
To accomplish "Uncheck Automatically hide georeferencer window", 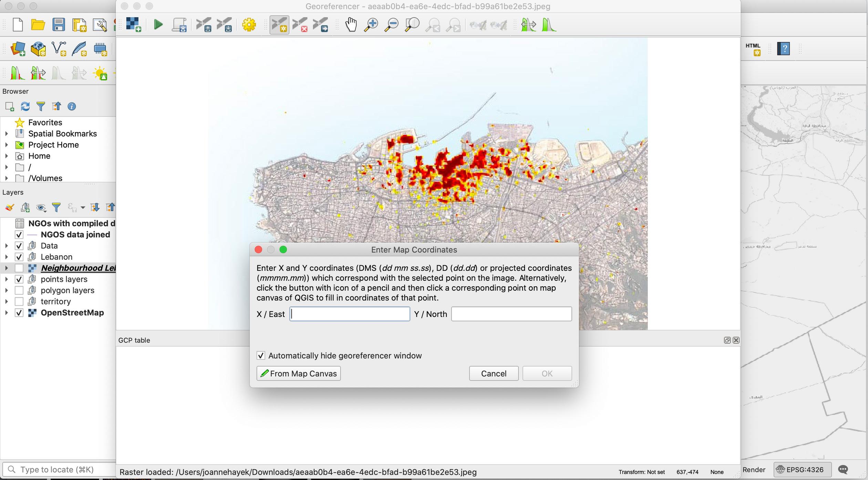I will (x=261, y=355).
